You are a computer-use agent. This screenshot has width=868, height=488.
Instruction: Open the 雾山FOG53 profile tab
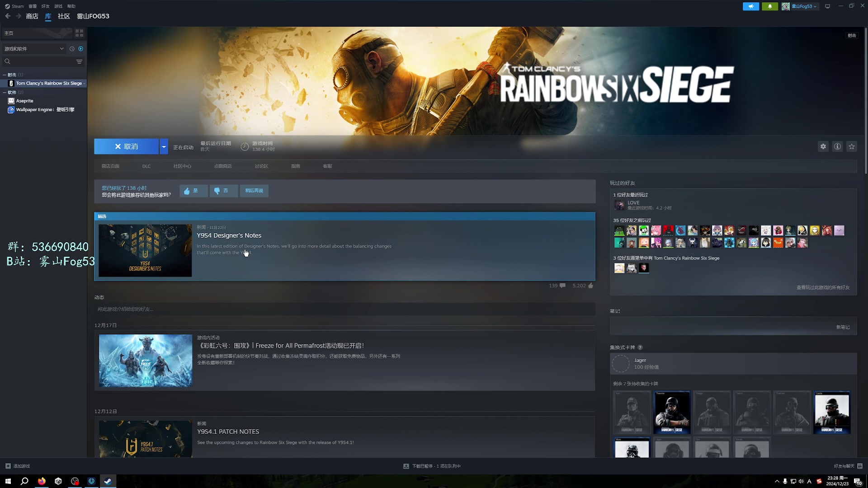pyautogui.click(x=93, y=16)
